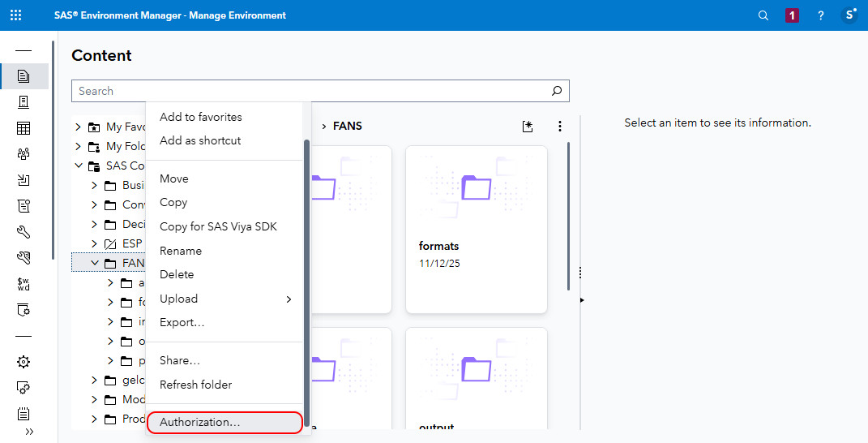The width and height of the screenshot is (868, 443).
Task: Select Refresh folder menu entry
Action: point(224,385)
